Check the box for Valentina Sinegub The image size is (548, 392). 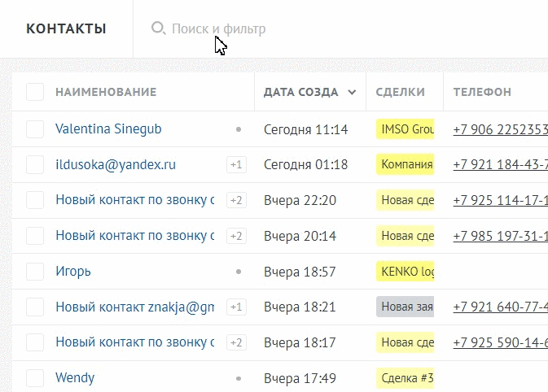tap(35, 129)
